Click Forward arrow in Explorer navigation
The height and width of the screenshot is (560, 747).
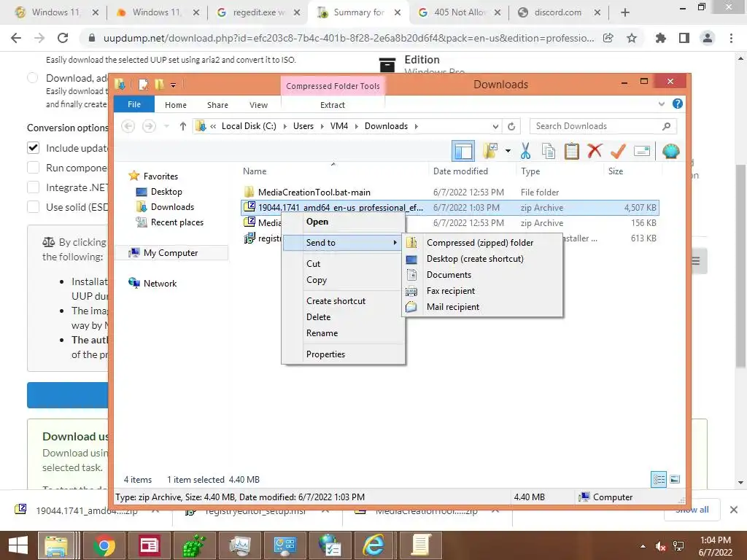[x=149, y=126]
